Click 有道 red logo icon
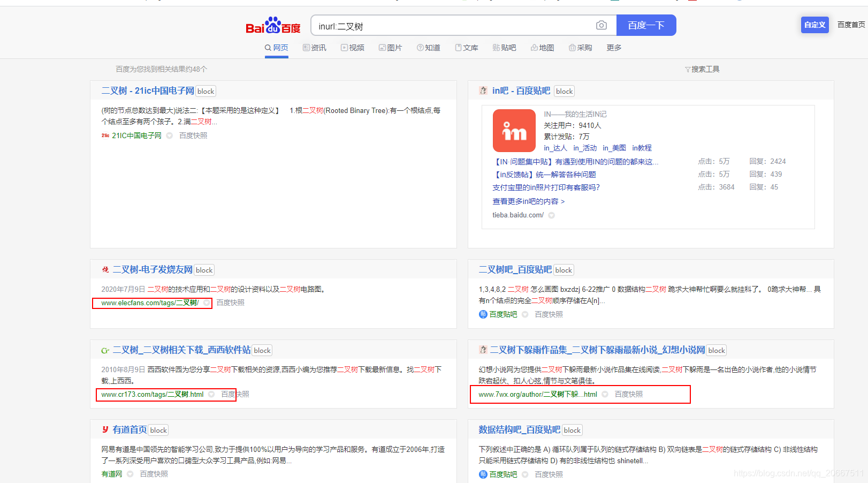 tap(105, 429)
